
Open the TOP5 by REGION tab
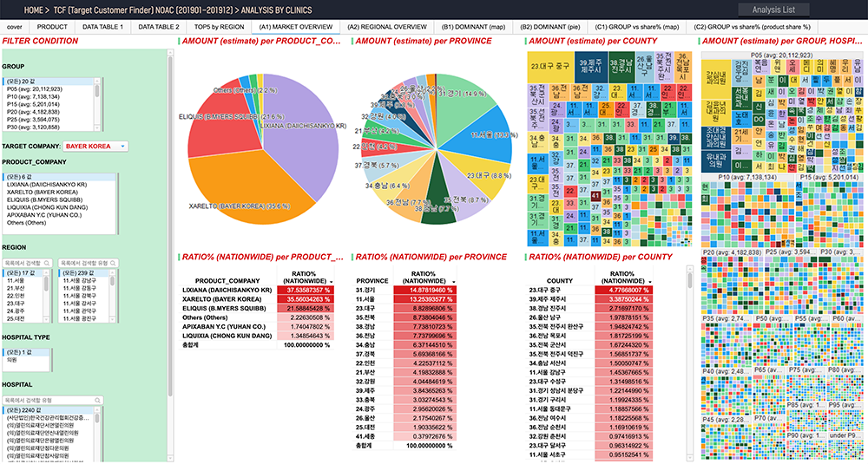pyautogui.click(x=220, y=27)
